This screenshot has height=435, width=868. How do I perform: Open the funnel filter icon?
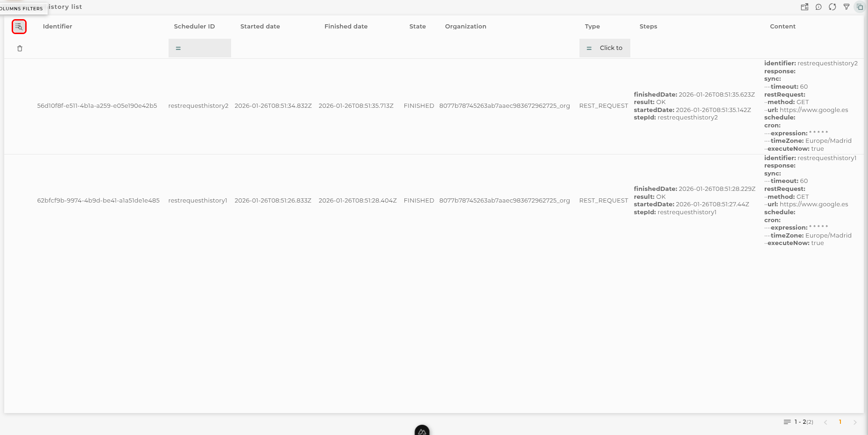click(x=846, y=7)
